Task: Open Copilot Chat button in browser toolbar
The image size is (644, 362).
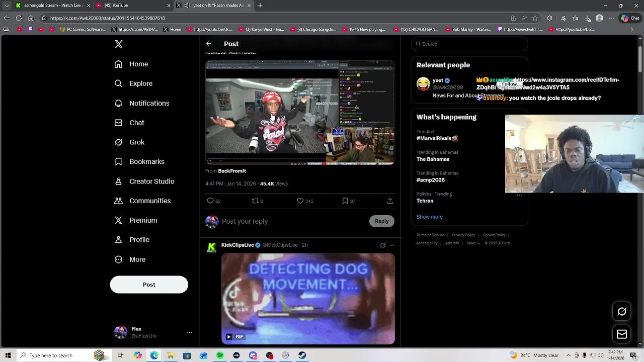Action: (x=629, y=18)
